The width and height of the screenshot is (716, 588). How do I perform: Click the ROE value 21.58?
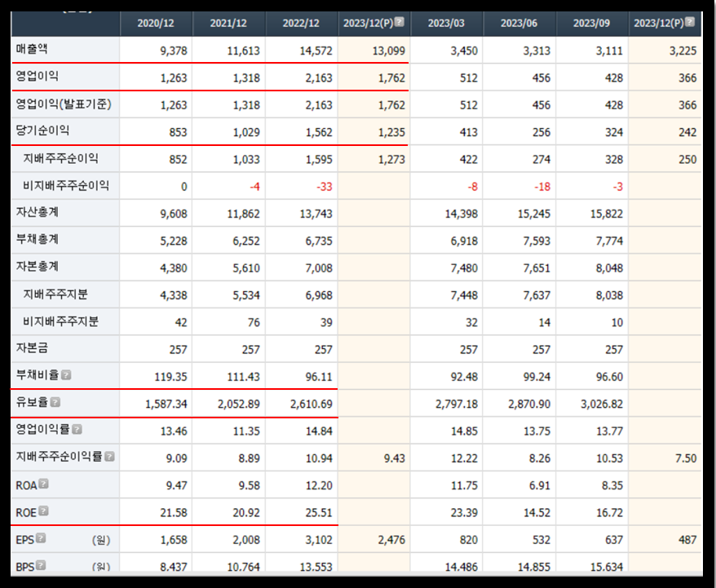point(174,512)
